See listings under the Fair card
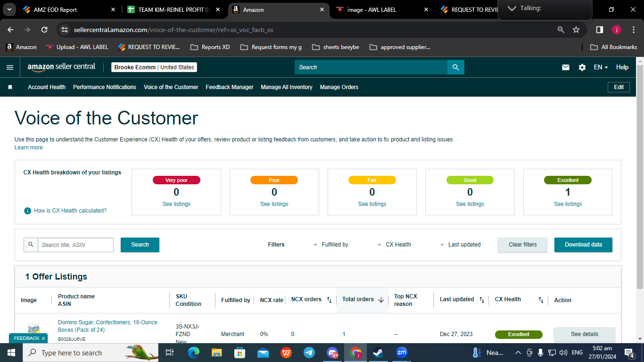The height and width of the screenshot is (362, 644). pos(372,204)
